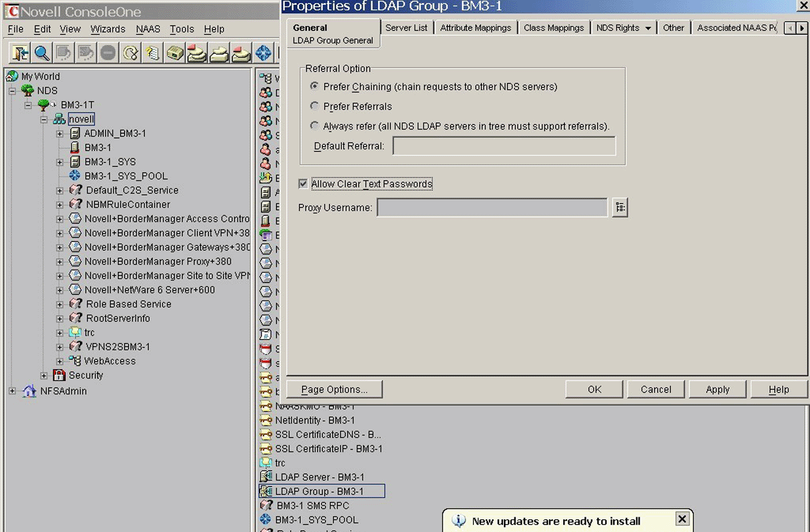Toggle Allow Clear Text Passwords checkbox

tap(303, 184)
